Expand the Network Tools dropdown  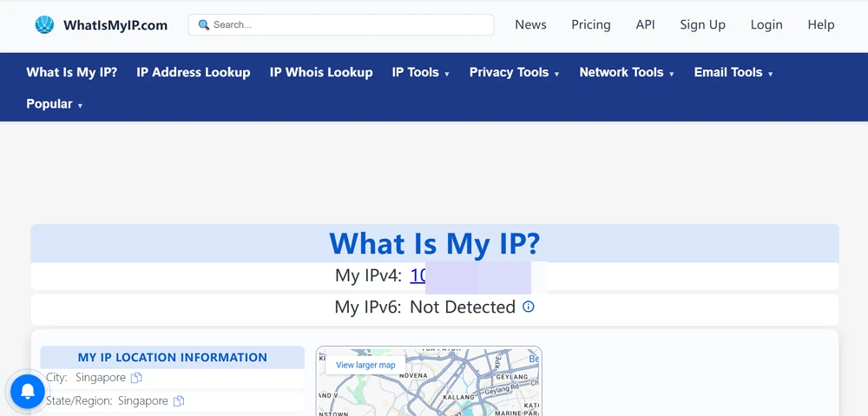(627, 73)
